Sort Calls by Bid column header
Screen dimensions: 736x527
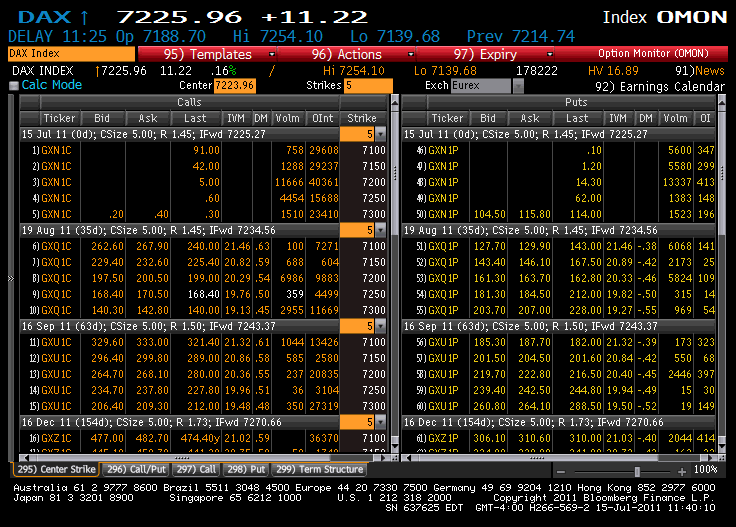102,118
